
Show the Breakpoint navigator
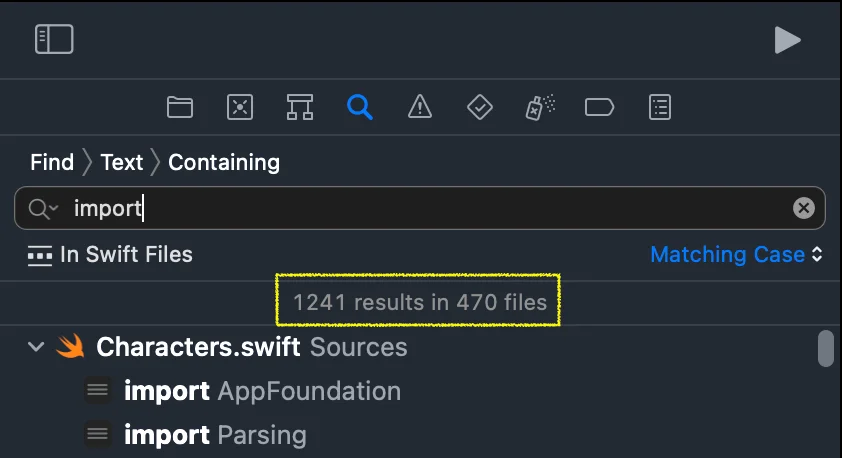tap(599, 107)
